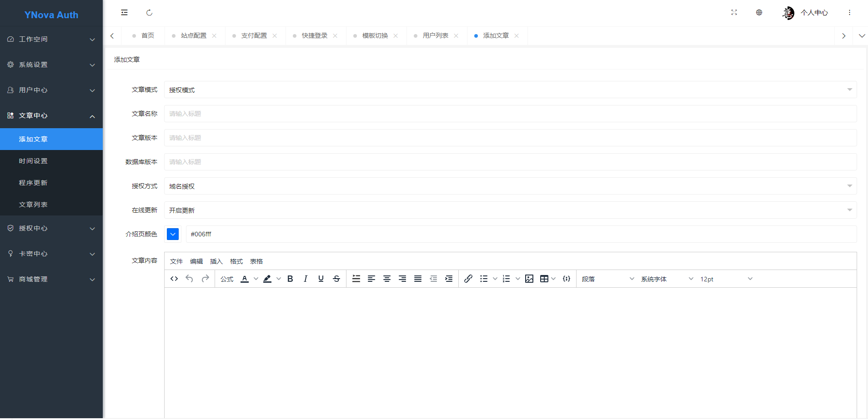Collapse the 文章中心 sidebar section
Screen dimensions: 868x420
pyautogui.click(x=51, y=115)
